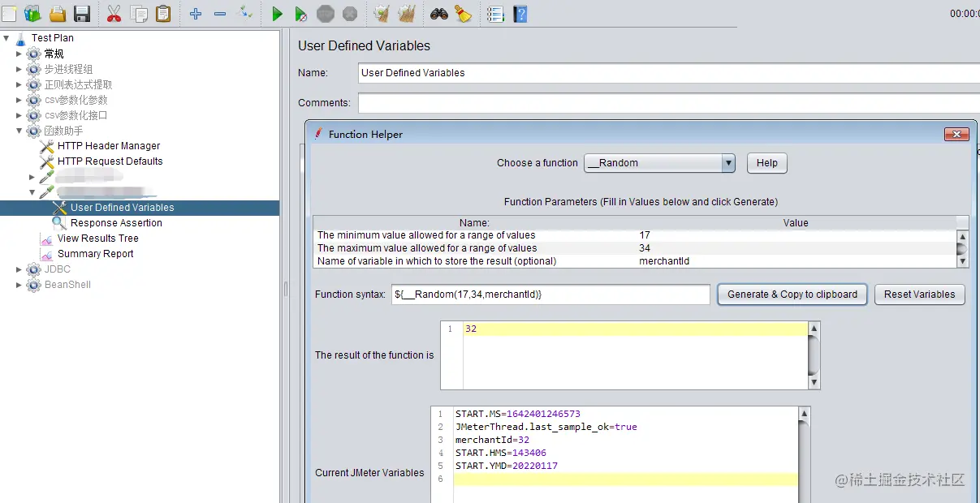This screenshot has height=503, width=980.
Task: Click the grey Stop icon
Action: [326, 14]
